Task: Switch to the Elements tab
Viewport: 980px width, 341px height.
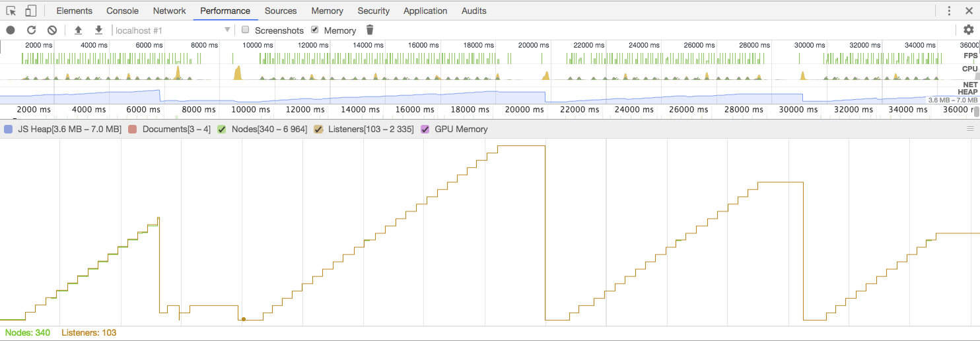Action: [x=75, y=11]
